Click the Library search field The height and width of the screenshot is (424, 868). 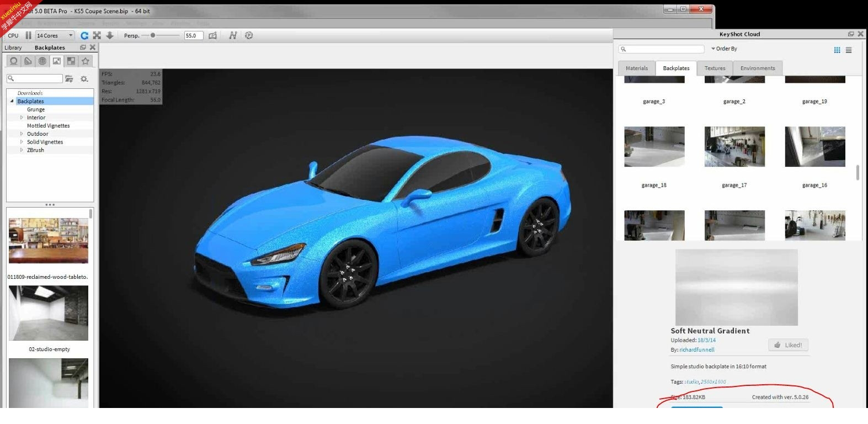[x=34, y=79]
